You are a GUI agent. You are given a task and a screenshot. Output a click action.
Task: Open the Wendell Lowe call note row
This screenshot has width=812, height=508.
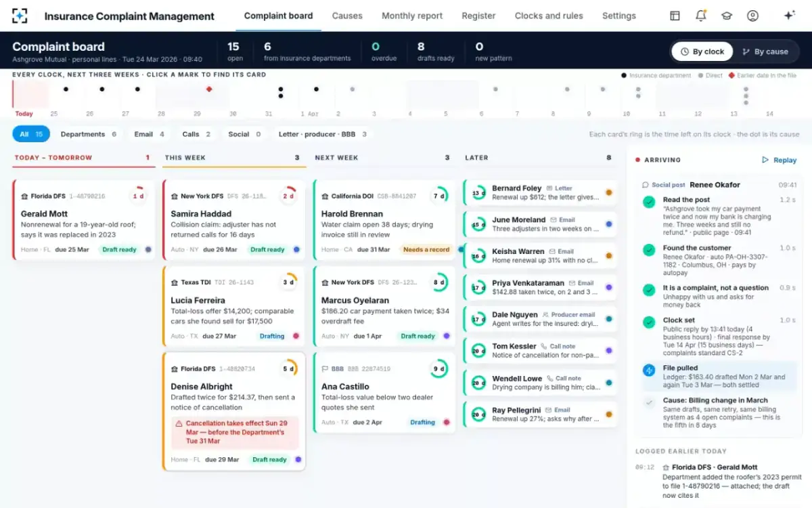(541, 382)
